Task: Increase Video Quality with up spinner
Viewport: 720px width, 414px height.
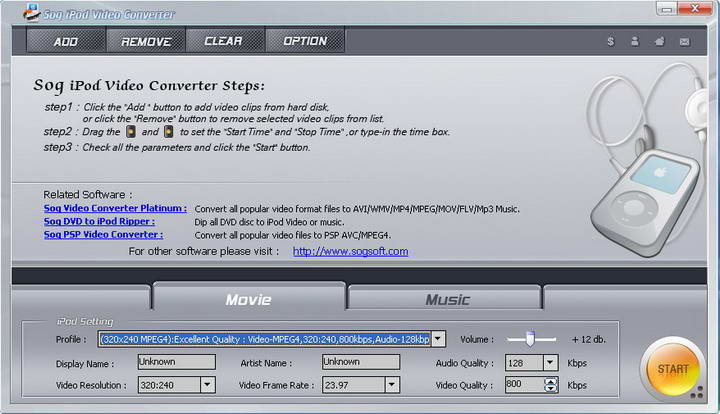Action: click(551, 381)
